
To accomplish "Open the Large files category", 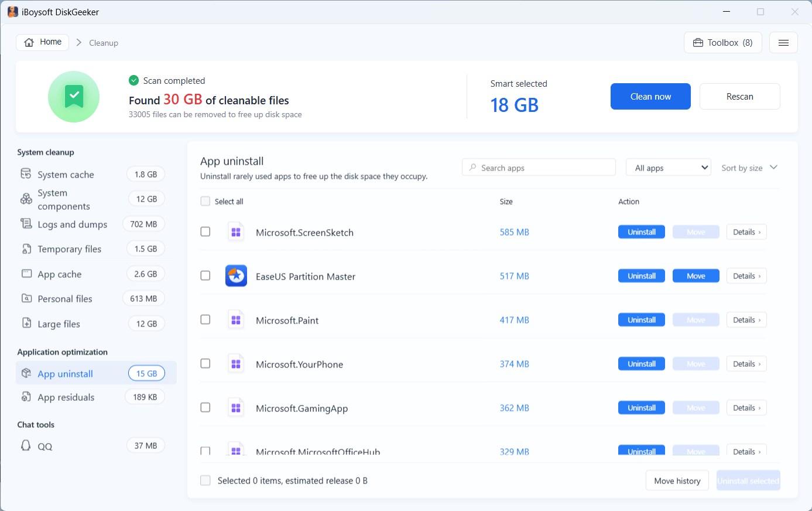I will pyautogui.click(x=96, y=324).
